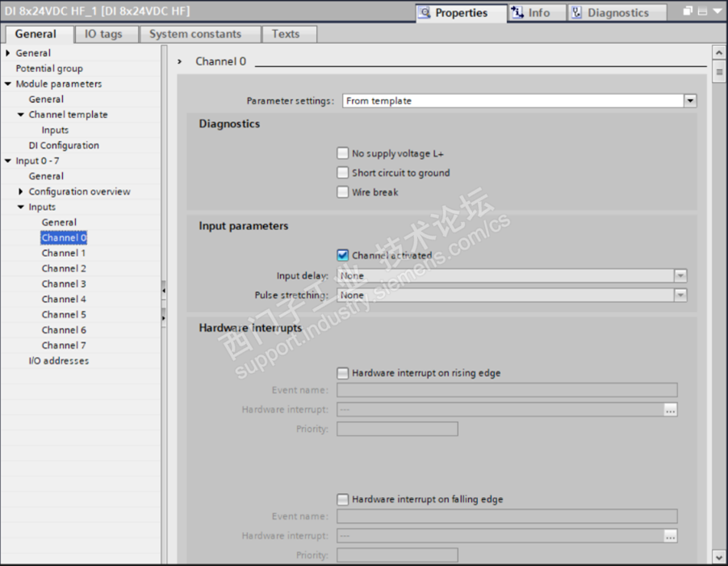Select Channel 6 in tree
Image resolution: width=728 pixels, height=566 pixels.
pyautogui.click(x=64, y=330)
